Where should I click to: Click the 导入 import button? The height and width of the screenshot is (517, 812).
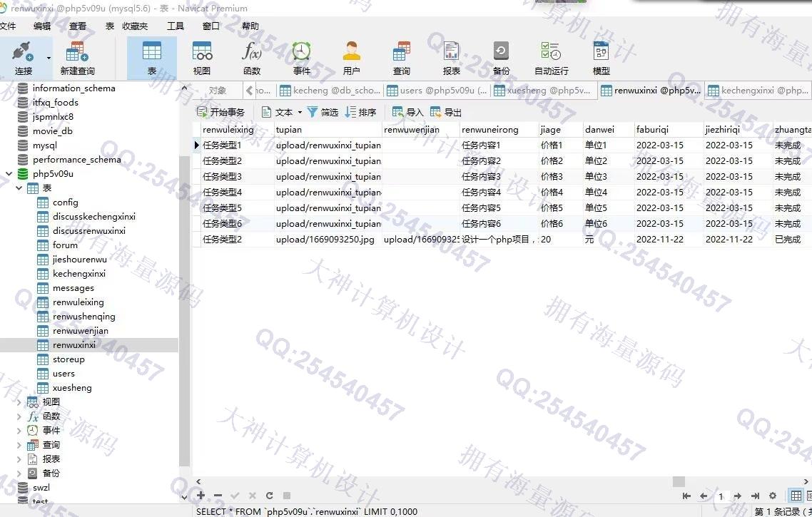pyautogui.click(x=407, y=112)
